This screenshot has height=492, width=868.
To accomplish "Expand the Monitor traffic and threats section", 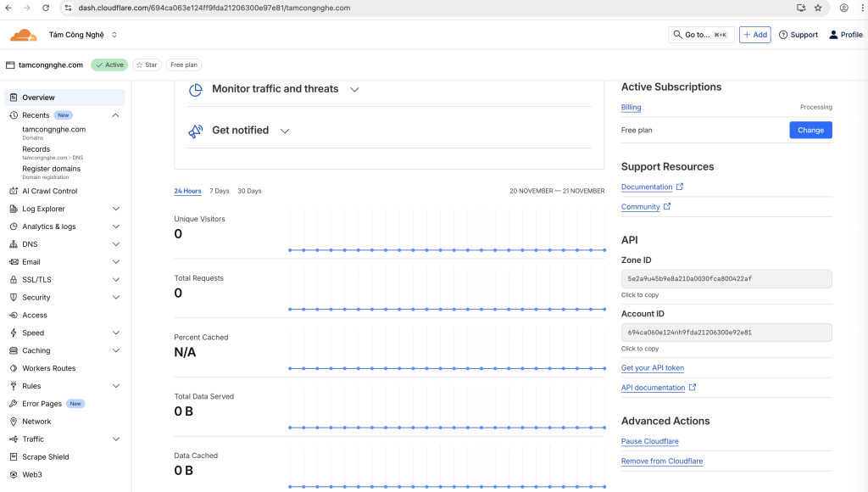I will (x=354, y=89).
